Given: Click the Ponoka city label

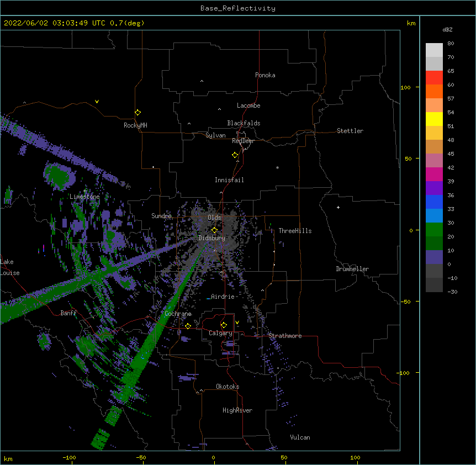Looking at the screenshot, I should coord(265,75).
